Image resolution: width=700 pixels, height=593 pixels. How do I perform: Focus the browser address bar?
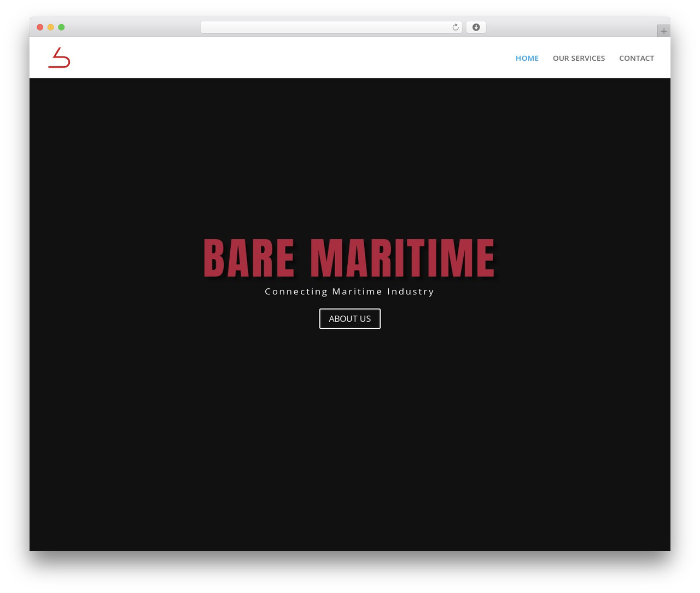(331, 27)
